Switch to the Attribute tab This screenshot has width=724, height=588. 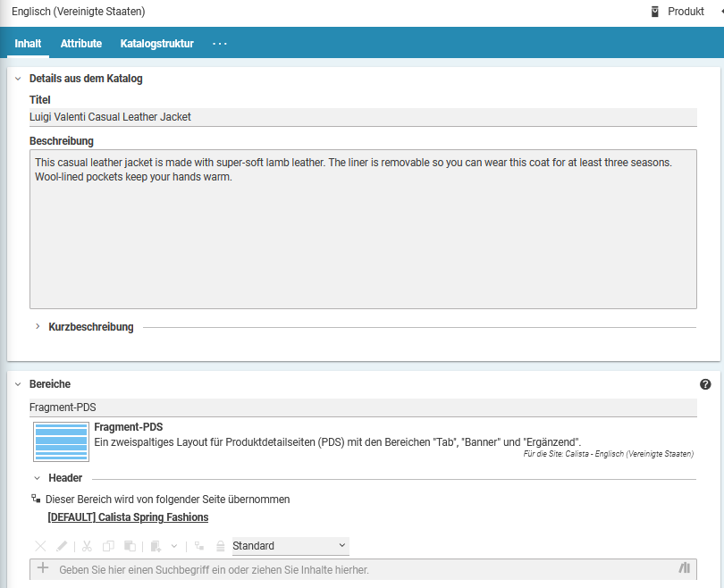[x=81, y=43]
